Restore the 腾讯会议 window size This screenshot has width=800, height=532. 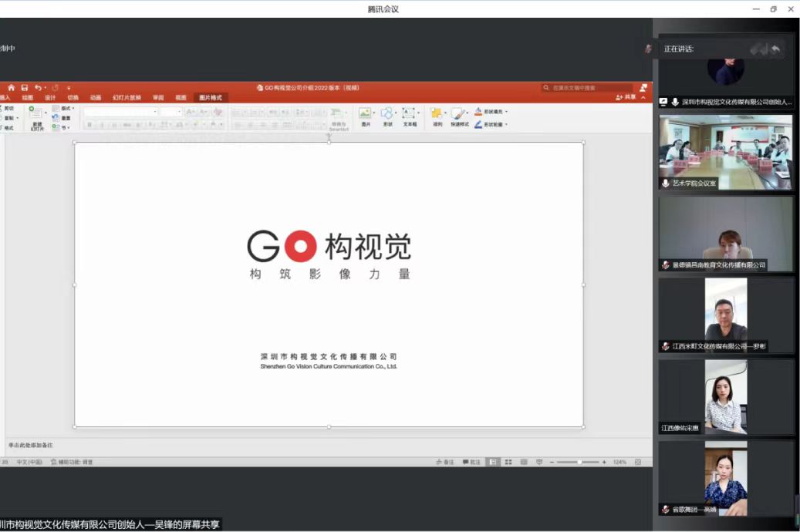(774, 9)
